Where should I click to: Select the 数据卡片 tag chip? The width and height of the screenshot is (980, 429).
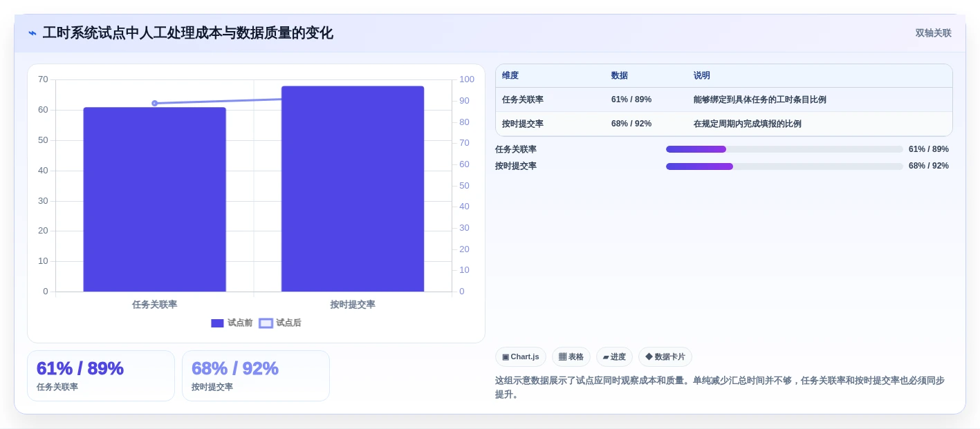[x=665, y=356]
